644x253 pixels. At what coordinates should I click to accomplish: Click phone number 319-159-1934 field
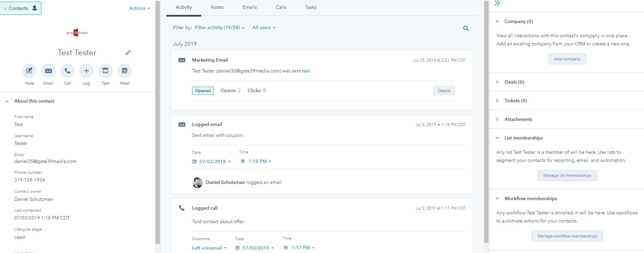[30, 180]
